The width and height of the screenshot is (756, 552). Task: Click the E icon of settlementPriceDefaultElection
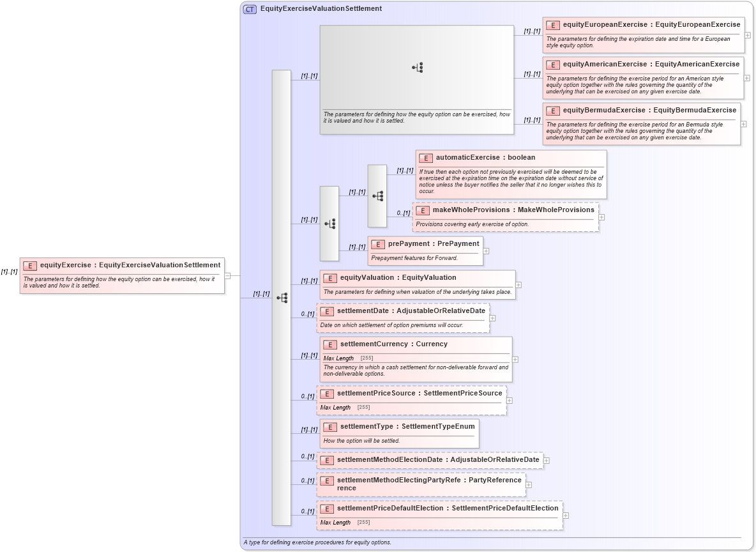pyautogui.click(x=327, y=509)
